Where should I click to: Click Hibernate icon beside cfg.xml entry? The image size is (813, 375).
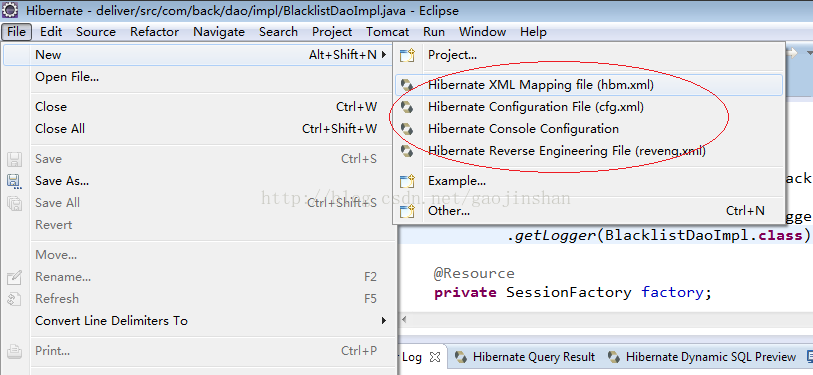408,107
